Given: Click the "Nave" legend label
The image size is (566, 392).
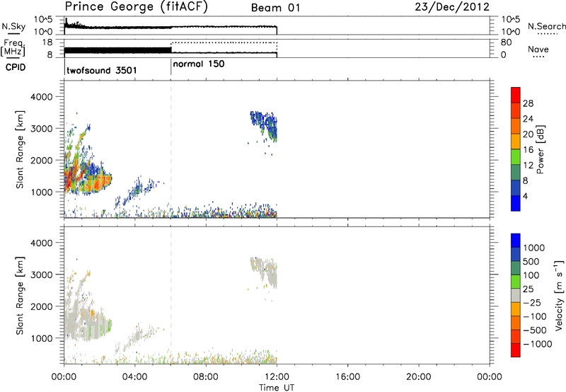Looking at the screenshot, I should pyautogui.click(x=538, y=49).
